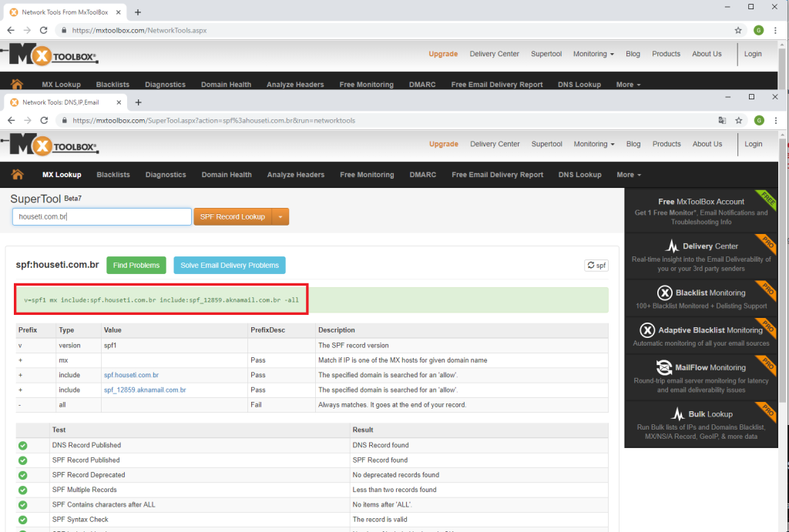Open Blog link in front window header

point(633,144)
